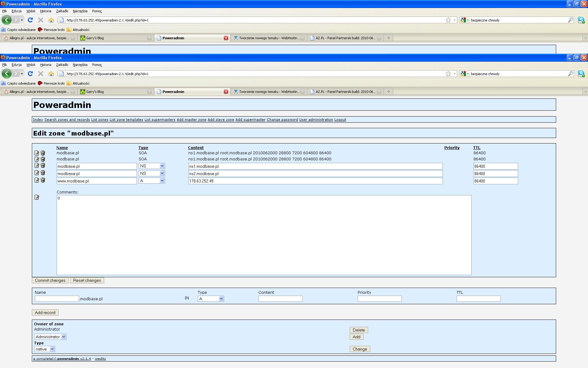Click delete icon for ns1.modbase.pl NS record
This screenshot has height=368, width=588.
click(x=43, y=166)
